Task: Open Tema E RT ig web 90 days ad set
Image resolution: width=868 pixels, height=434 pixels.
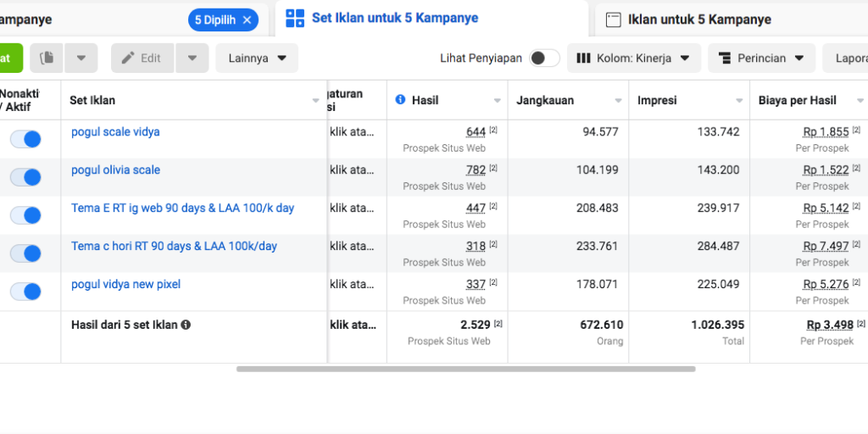Action: pyautogui.click(x=182, y=208)
